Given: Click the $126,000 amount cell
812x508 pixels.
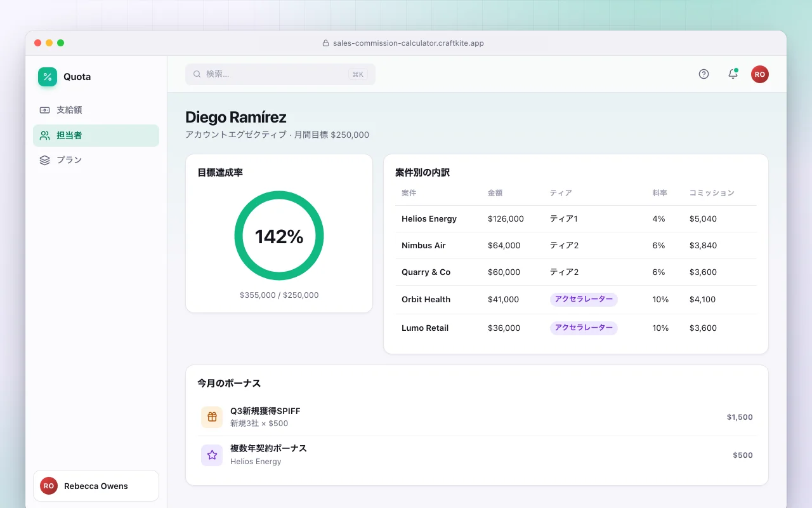Looking at the screenshot, I should (x=506, y=219).
